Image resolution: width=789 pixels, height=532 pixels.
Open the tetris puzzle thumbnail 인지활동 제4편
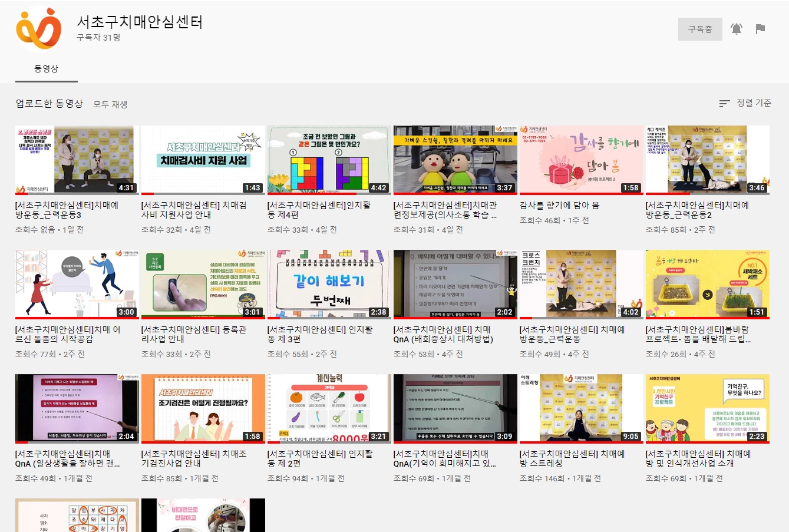(x=329, y=160)
